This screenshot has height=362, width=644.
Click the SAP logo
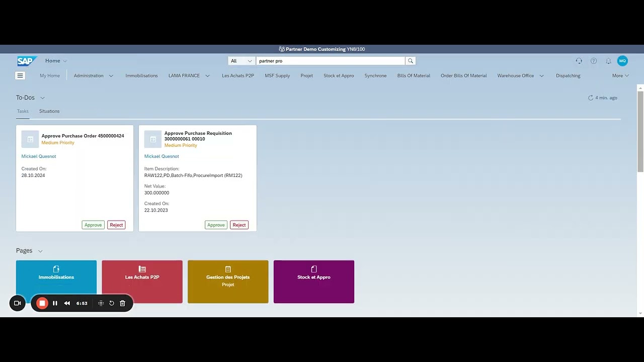coord(27,61)
